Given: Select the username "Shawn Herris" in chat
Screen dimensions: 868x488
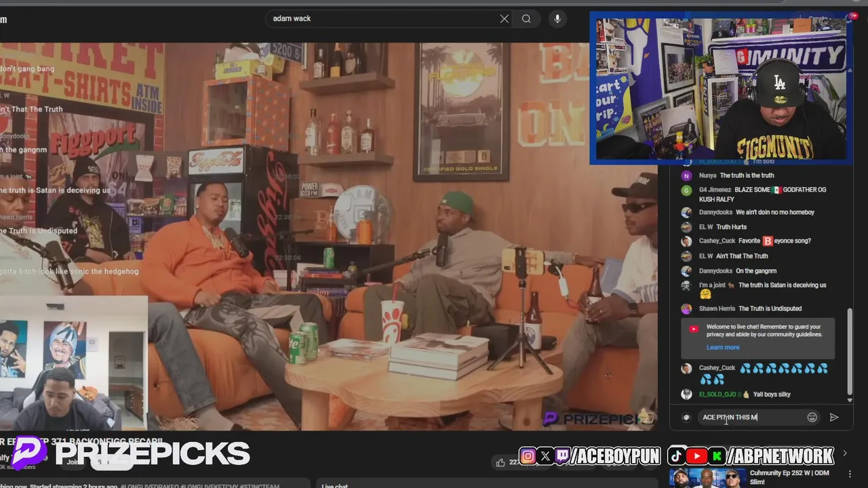Looking at the screenshot, I should [717, 308].
